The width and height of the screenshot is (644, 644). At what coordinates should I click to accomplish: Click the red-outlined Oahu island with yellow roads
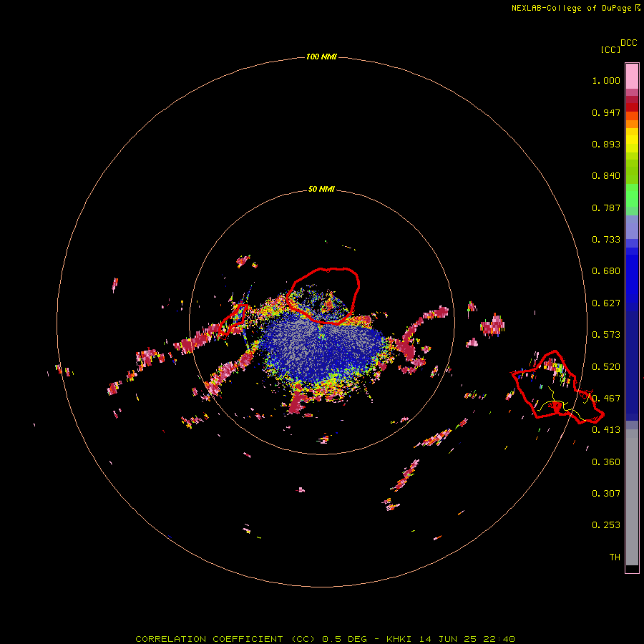pyautogui.click(x=557, y=387)
